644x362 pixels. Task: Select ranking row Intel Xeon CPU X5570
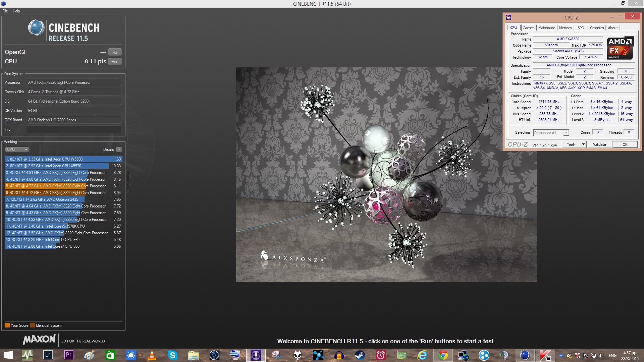tap(63, 166)
